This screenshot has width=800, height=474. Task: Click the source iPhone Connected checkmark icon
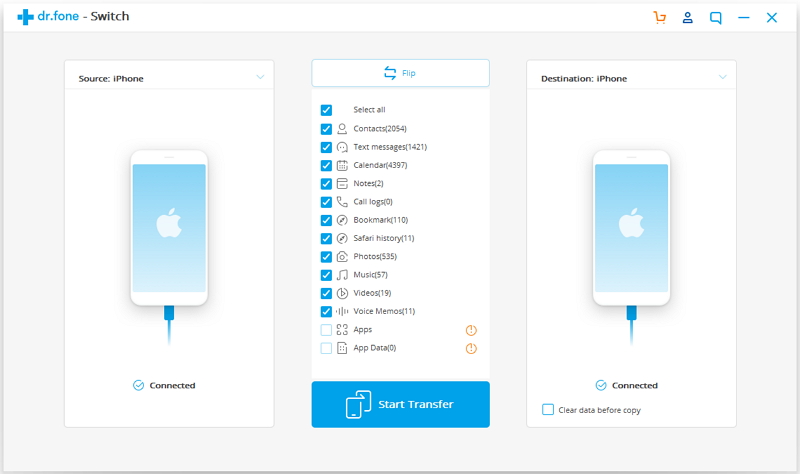click(138, 385)
